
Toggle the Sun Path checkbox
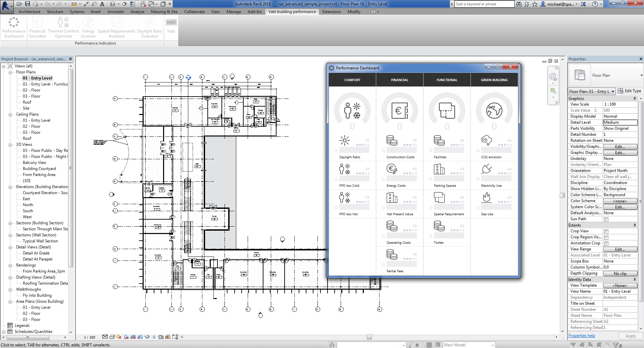pyautogui.click(x=606, y=219)
